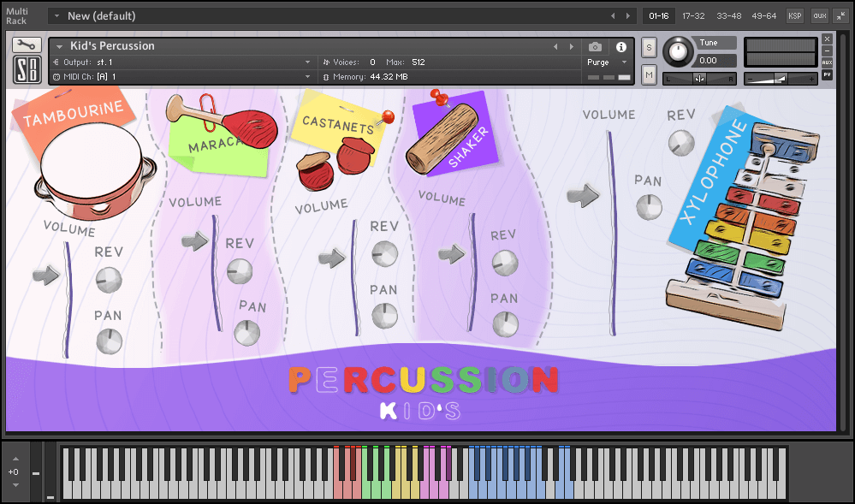
Task: Mute the Kid's Percussion instrument
Action: tap(648, 74)
